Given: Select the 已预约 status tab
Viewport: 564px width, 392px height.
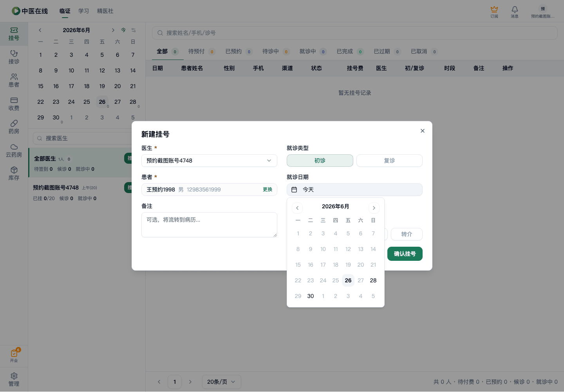Looking at the screenshot, I should coord(239,51).
